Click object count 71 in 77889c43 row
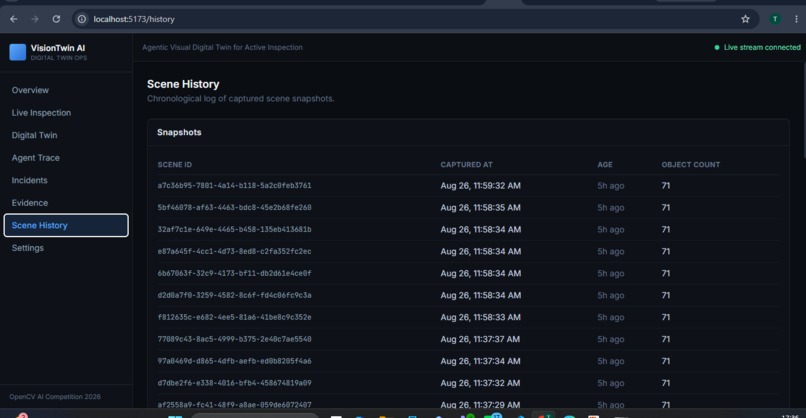 (666, 339)
